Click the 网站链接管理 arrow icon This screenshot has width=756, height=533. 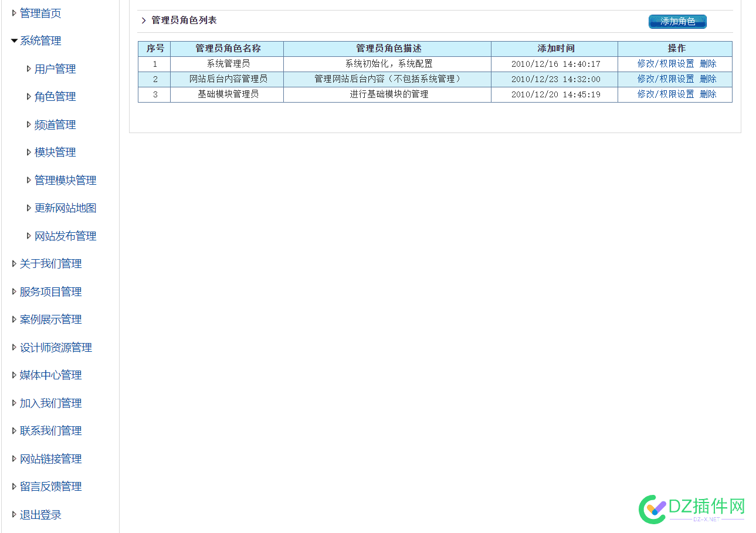pyautogui.click(x=14, y=459)
